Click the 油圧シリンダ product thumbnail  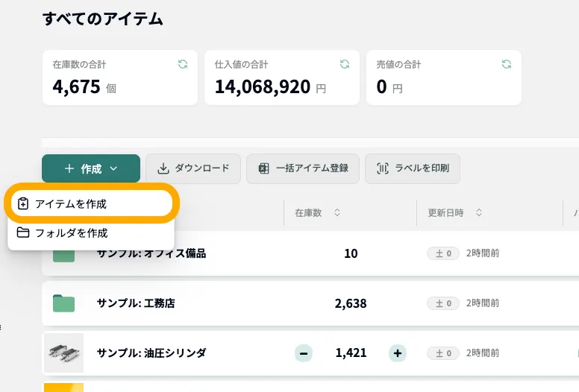pyautogui.click(x=63, y=353)
